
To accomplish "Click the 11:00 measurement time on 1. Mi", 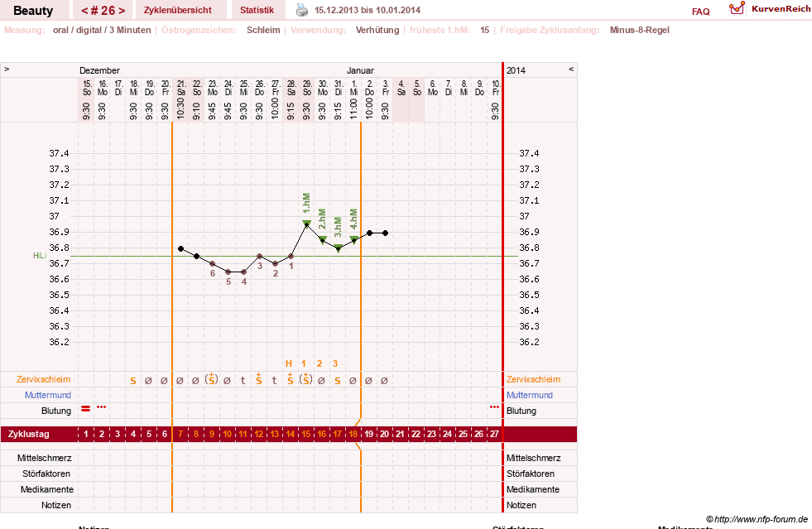I will pyautogui.click(x=353, y=109).
